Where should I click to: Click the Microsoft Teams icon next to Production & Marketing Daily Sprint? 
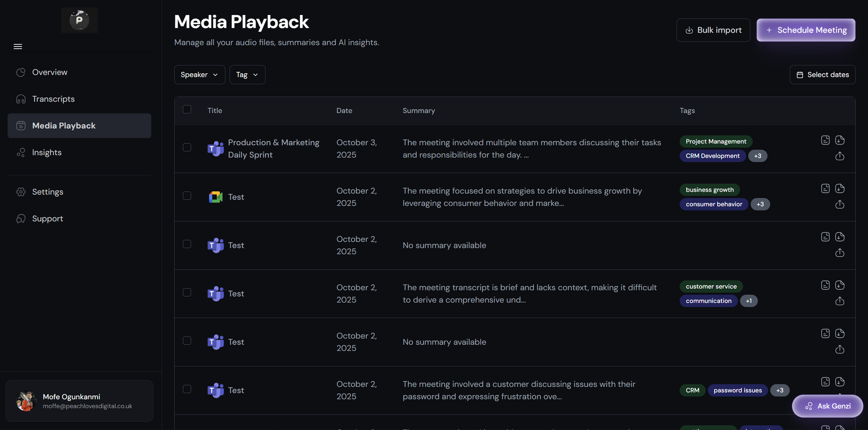[x=215, y=148]
